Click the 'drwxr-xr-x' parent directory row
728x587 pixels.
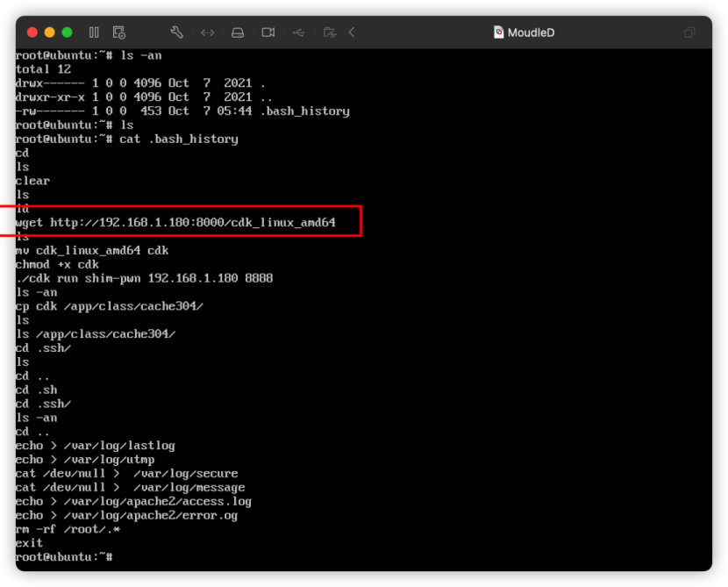point(144,97)
